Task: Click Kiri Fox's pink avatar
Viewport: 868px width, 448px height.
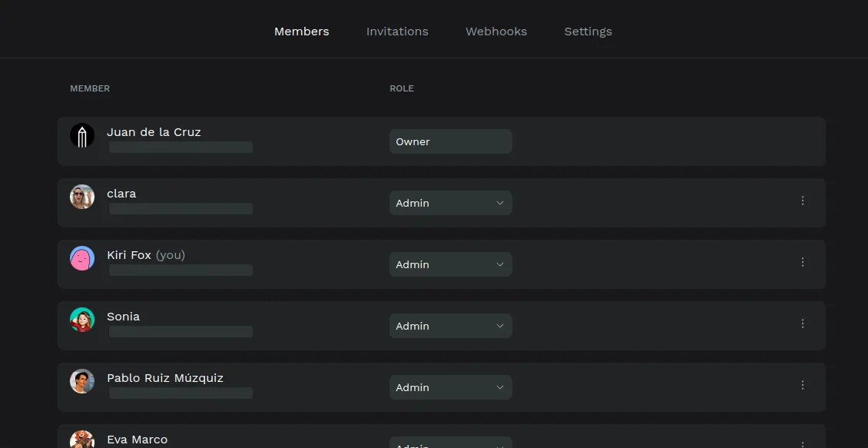Action: coord(82,259)
